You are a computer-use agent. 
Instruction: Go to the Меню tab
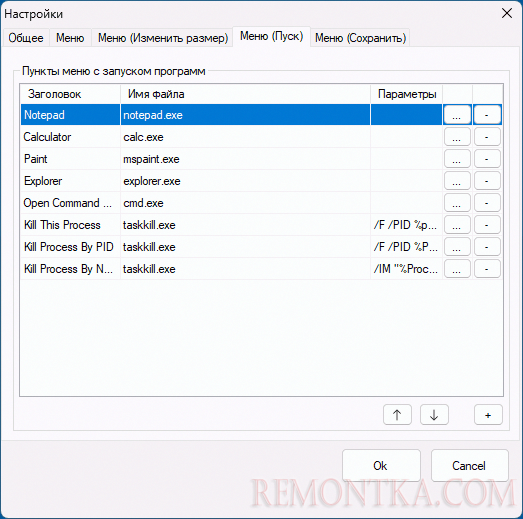(70, 38)
